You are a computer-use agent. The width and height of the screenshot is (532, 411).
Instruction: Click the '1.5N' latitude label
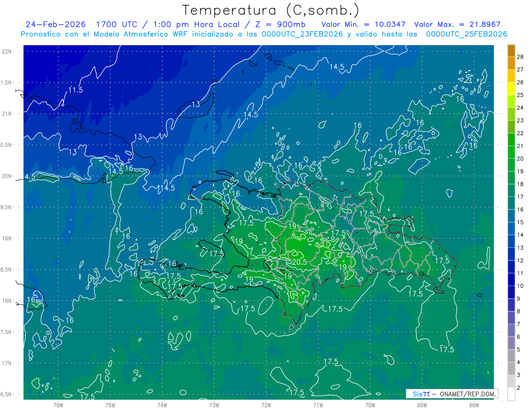(x=6, y=82)
